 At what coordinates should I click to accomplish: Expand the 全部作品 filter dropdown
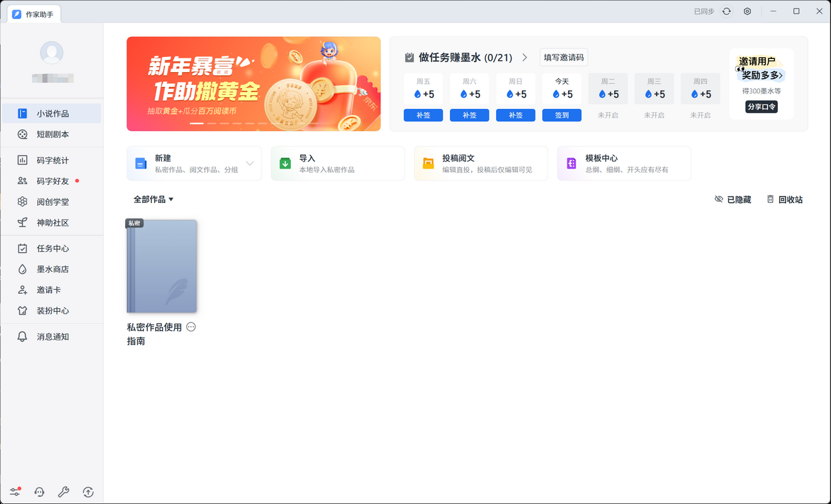click(153, 199)
